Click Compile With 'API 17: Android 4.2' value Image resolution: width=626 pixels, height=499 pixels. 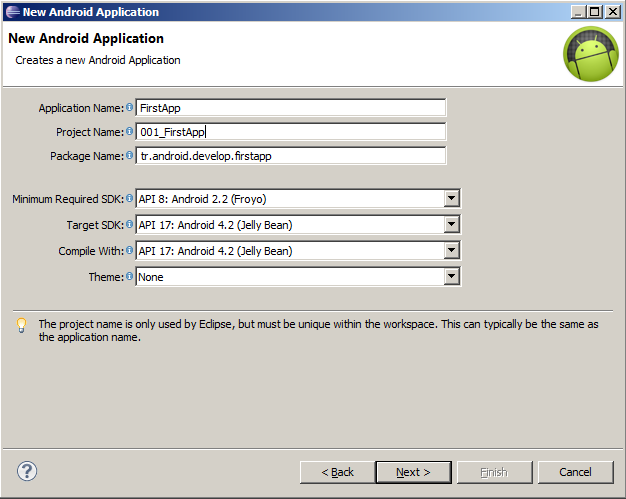(x=215, y=251)
